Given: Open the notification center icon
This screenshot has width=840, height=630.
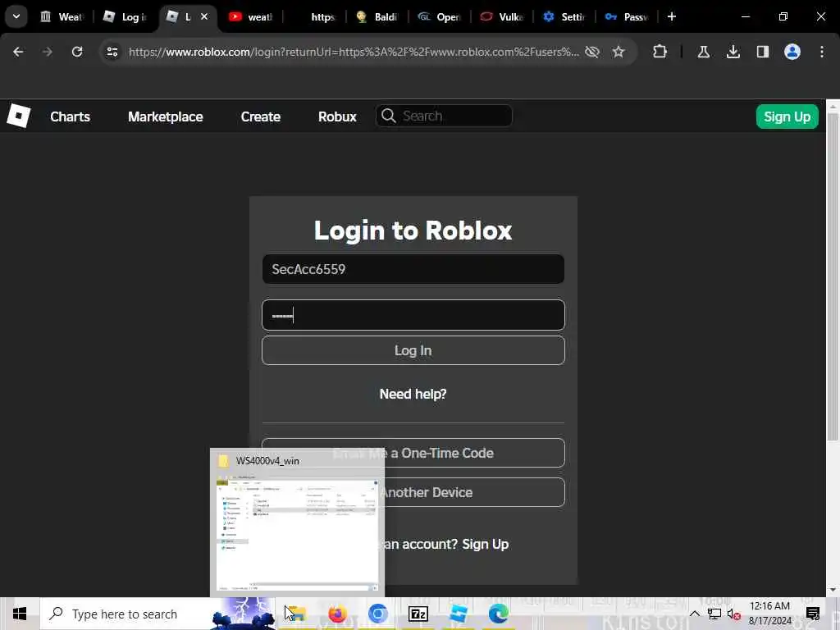Looking at the screenshot, I should tap(813, 614).
